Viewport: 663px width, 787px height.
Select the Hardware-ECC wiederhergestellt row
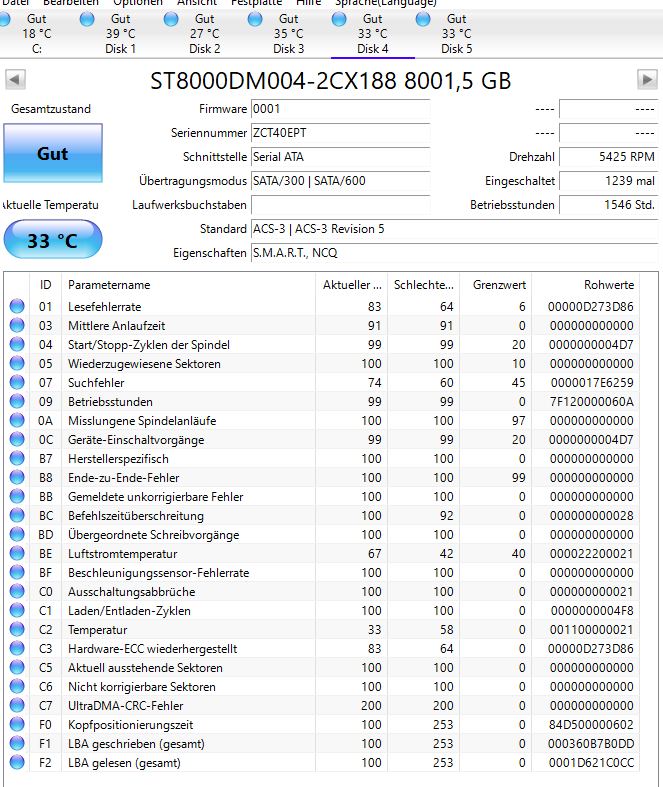tap(322, 648)
